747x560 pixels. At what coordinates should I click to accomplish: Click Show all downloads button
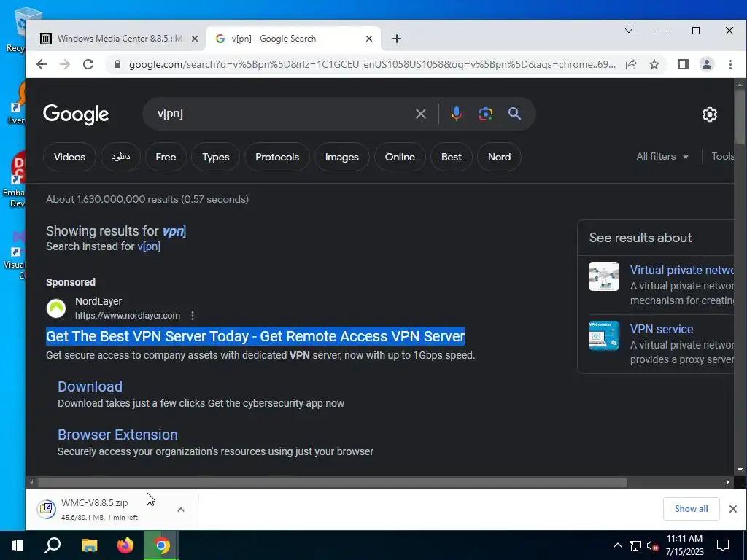pyautogui.click(x=691, y=509)
